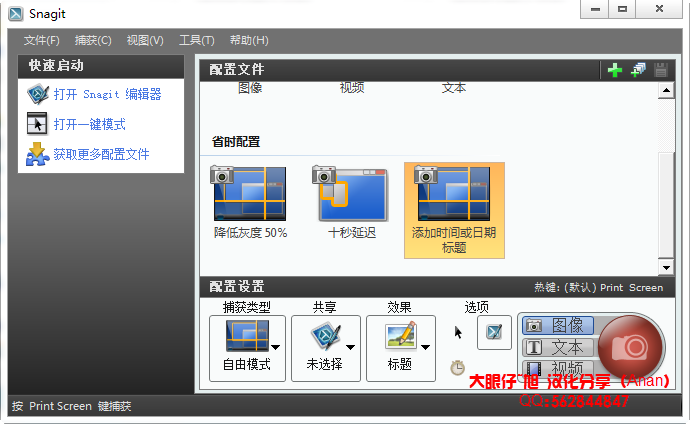Click the Snagit app icon in title bar
The width and height of the screenshot is (690, 424).
coord(16,14)
